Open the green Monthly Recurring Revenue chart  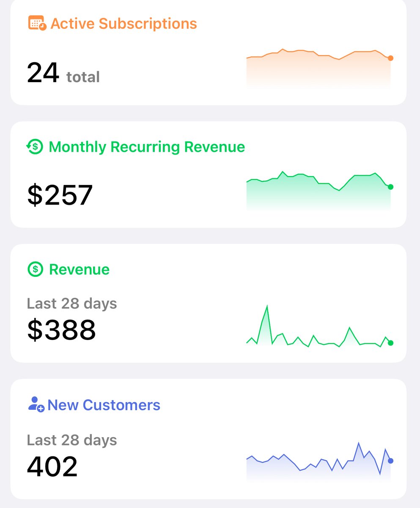(320, 191)
